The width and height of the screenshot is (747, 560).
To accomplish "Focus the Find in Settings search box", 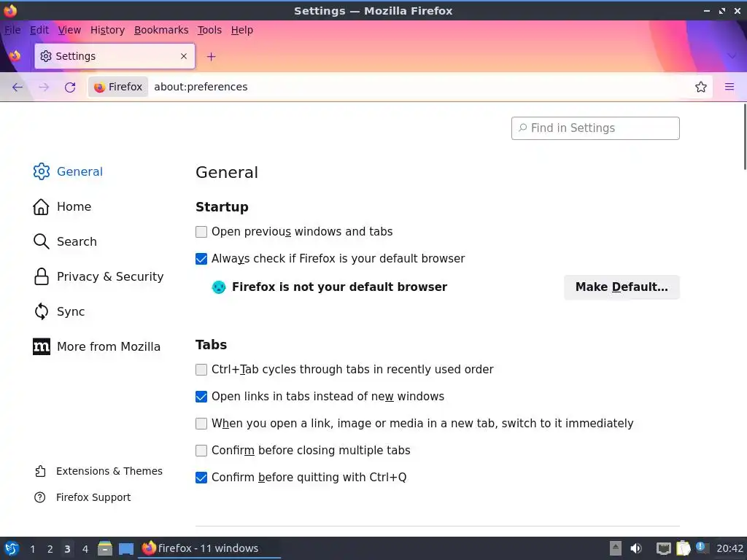I will [595, 128].
